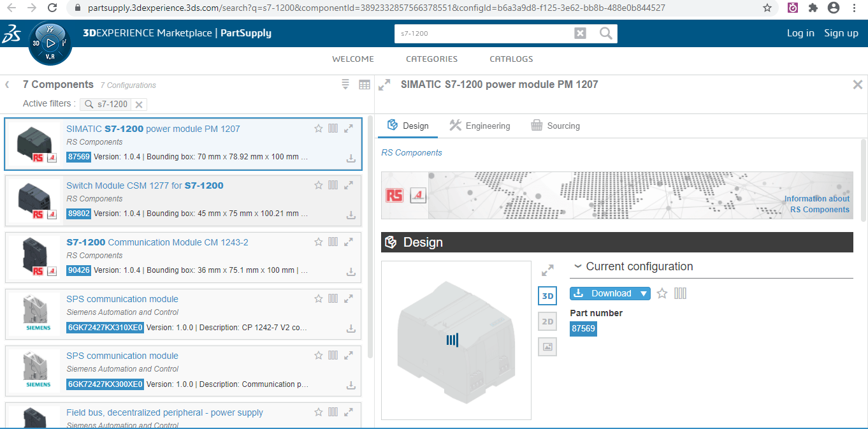The height and width of the screenshot is (429, 868).
Task: Bookmark this page with the address bar star
Action: pyautogui.click(x=767, y=8)
